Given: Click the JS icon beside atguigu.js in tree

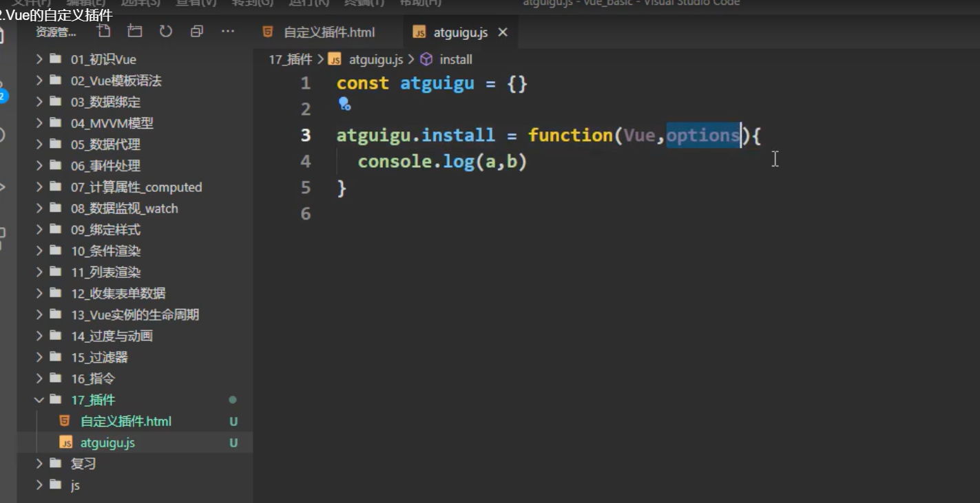Looking at the screenshot, I should [x=66, y=442].
